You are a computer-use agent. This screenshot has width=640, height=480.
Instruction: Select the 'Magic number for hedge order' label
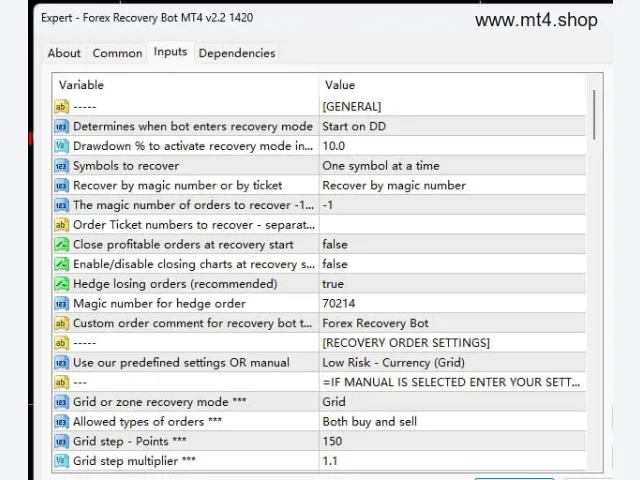(x=160, y=304)
